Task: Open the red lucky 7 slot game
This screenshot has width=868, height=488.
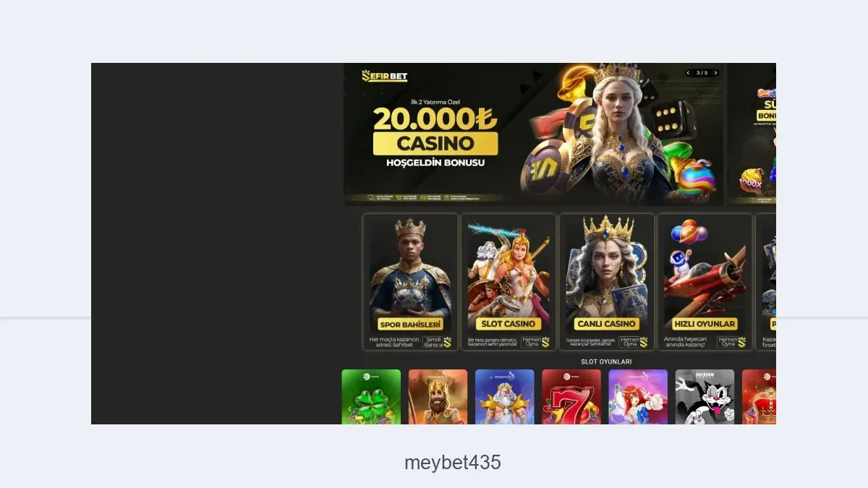Action: [571, 397]
